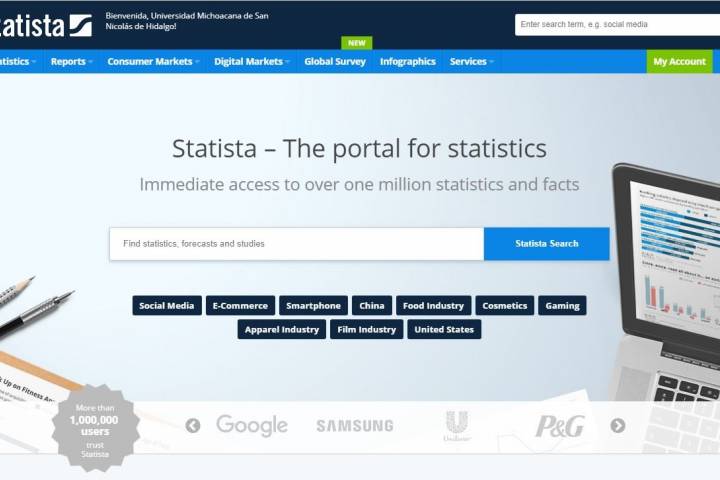Open the Services dropdown menu
Image resolution: width=720 pixels, height=480 pixels.
[x=472, y=62]
